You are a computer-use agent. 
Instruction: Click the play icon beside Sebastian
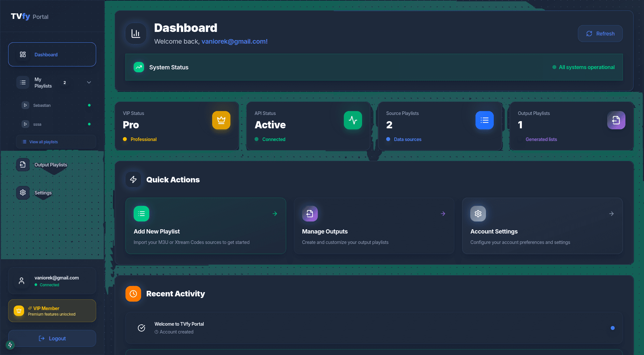(x=25, y=105)
